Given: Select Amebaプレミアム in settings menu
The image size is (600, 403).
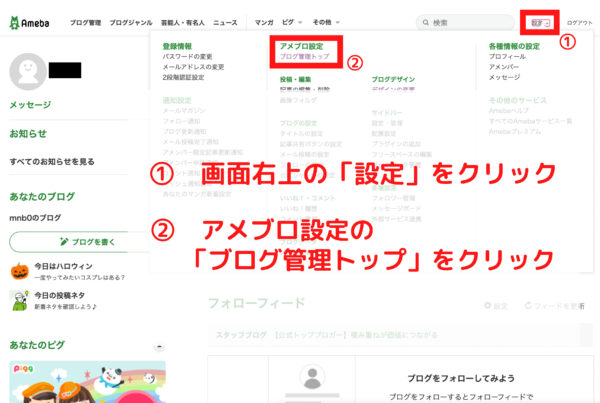Looking at the screenshot, I should [515, 131].
